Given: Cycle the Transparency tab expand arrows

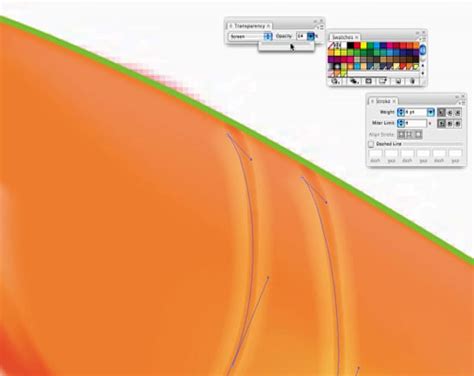Looking at the screenshot, I should (x=231, y=26).
